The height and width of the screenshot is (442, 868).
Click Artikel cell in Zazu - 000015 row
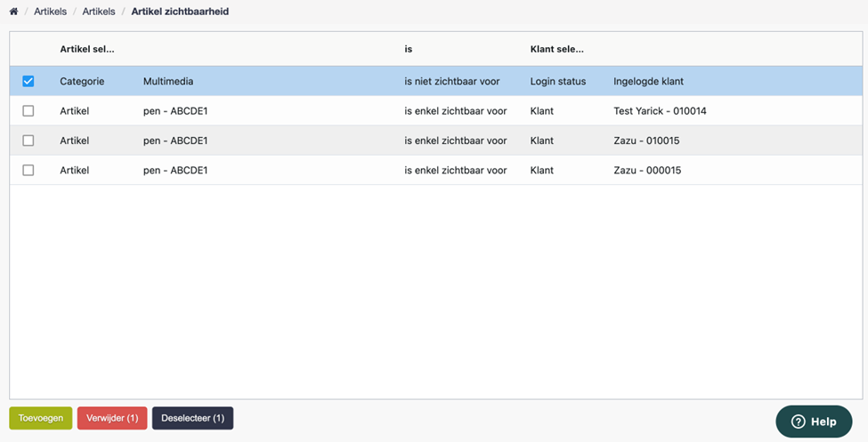click(x=74, y=171)
